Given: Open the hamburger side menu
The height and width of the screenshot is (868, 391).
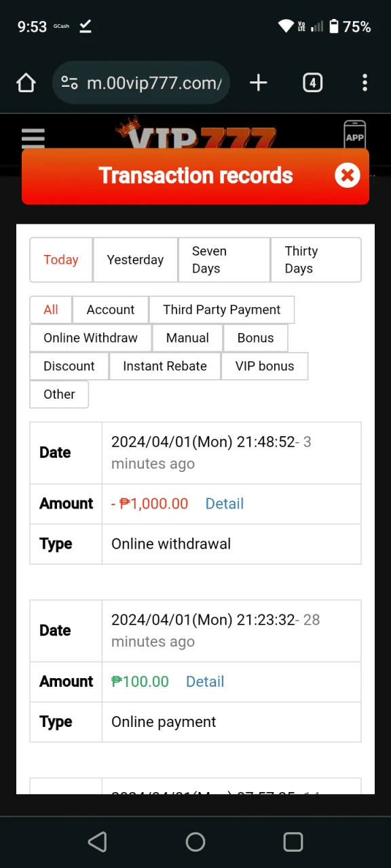Looking at the screenshot, I should pos(33,138).
